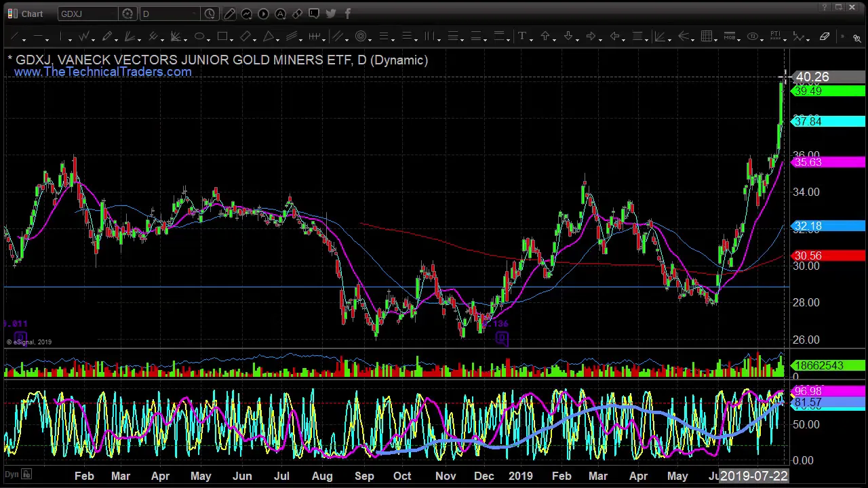Viewport: 868px width, 488px height.
Task: Select the up arrow marker tool
Action: [x=545, y=37]
